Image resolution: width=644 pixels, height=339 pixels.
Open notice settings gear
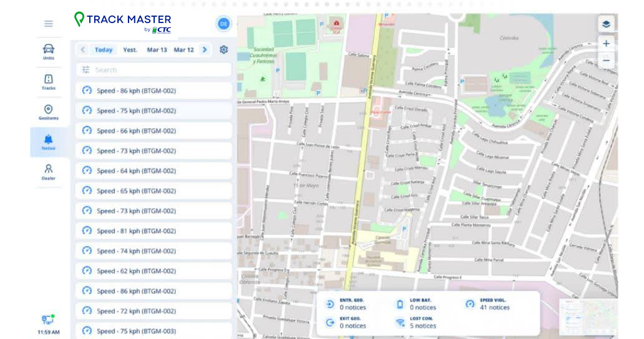[223, 50]
